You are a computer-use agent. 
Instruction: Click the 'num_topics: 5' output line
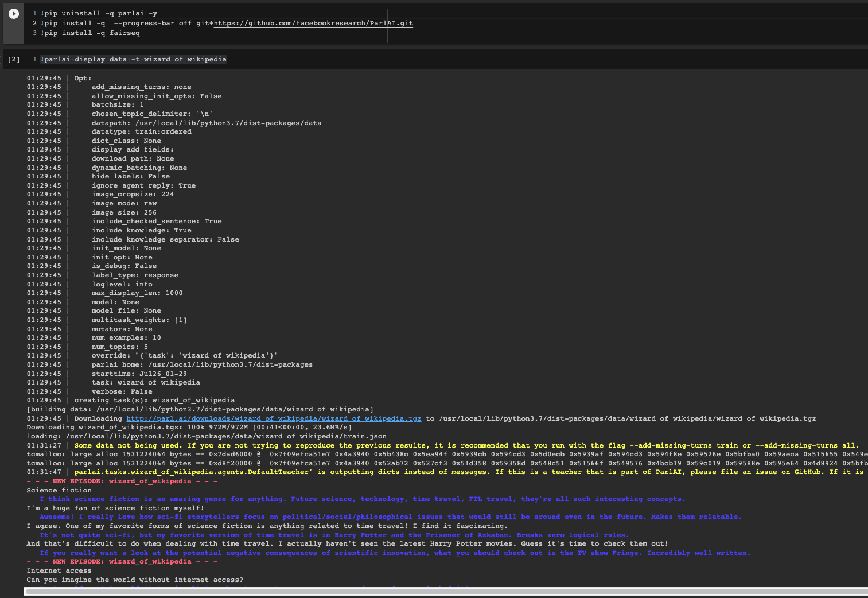[120, 347]
